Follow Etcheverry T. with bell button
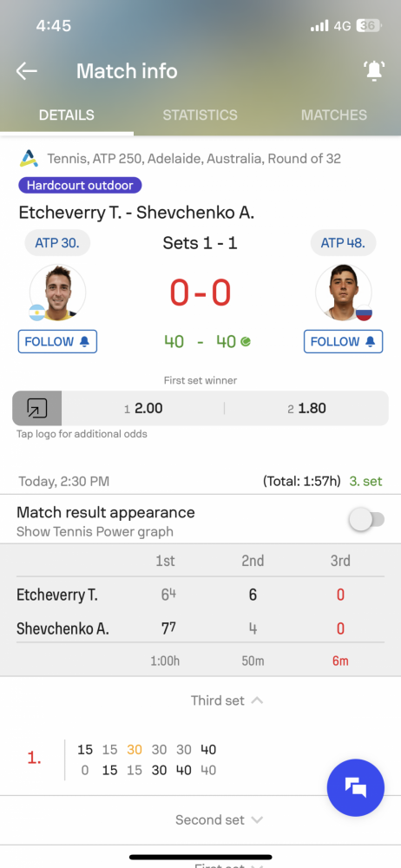Image resolution: width=401 pixels, height=868 pixels. pos(57,341)
